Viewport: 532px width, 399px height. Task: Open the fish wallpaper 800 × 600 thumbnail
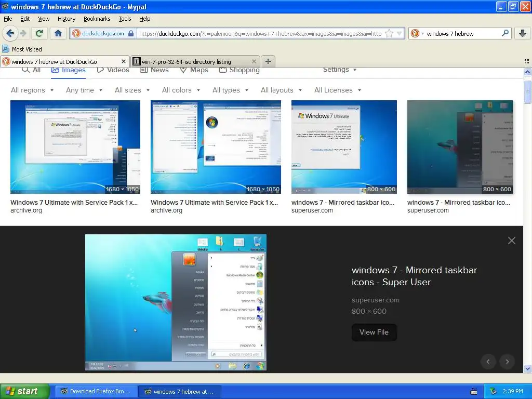coord(460,147)
